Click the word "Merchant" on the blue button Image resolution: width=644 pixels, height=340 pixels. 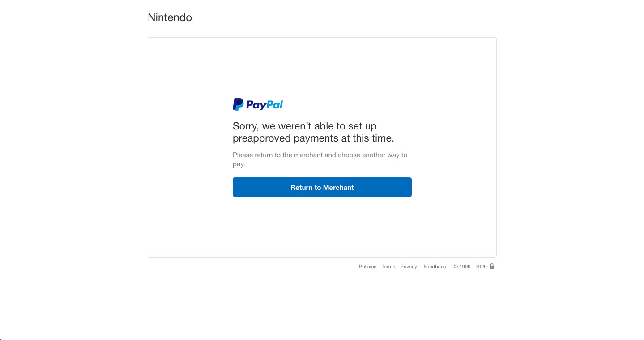[x=338, y=188]
